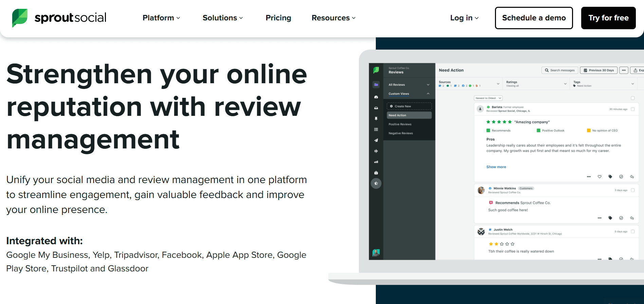Click reply arrow on Barista review
Image resolution: width=644 pixels, height=304 pixels.
(x=632, y=177)
